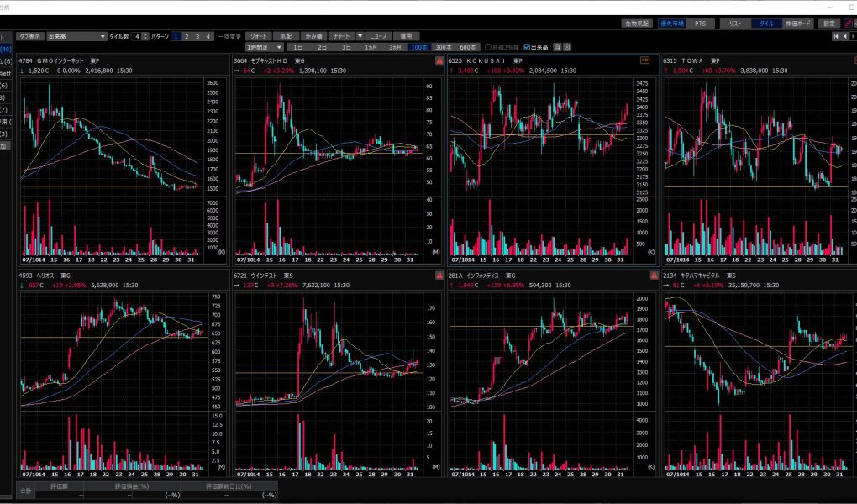
Task: Switch market to PTS
Action: (x=701, y=24)
